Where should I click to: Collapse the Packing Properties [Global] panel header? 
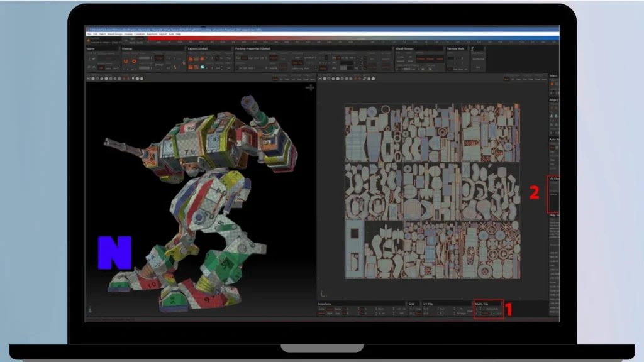coord(313,49)
